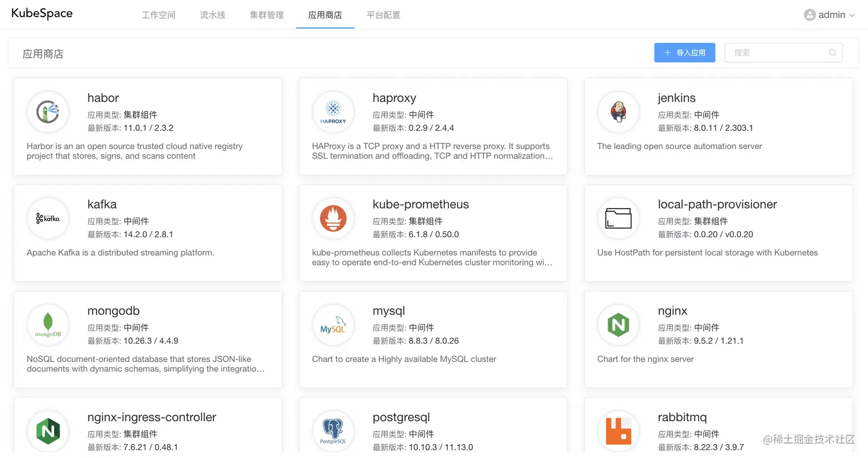Open the nginx-ingress-controller app title
The height and width of the screenshot is (458, 868).
[x=152, y=417]
